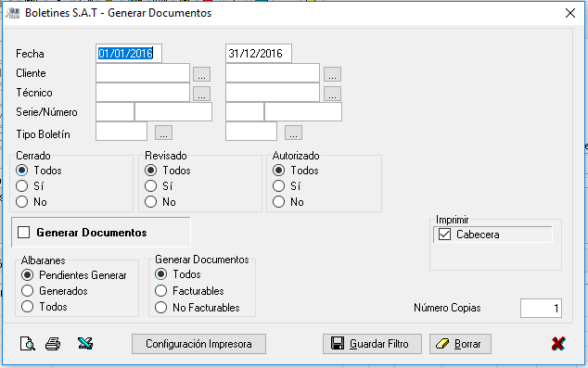Viewport: 588px width, 368px height.
Task: Open lookup for first Tipo Boletín field
Action: click(x=163, y=133)
